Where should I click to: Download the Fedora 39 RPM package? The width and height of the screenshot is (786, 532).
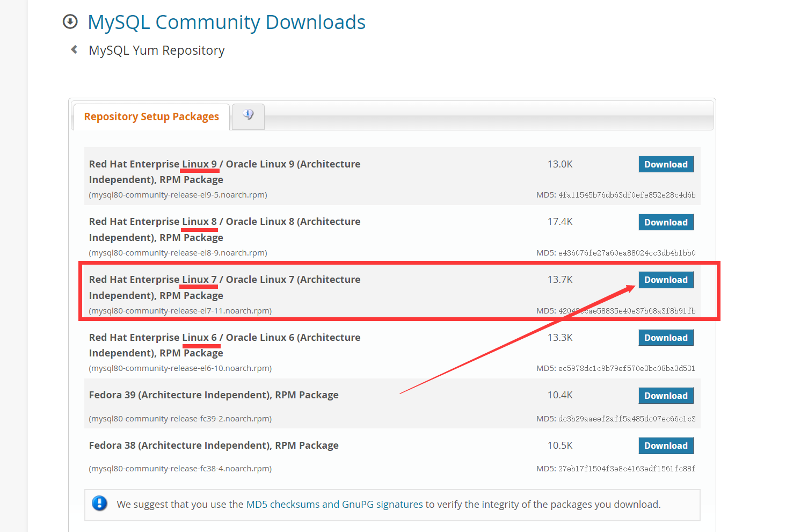[x=666, y=396]
